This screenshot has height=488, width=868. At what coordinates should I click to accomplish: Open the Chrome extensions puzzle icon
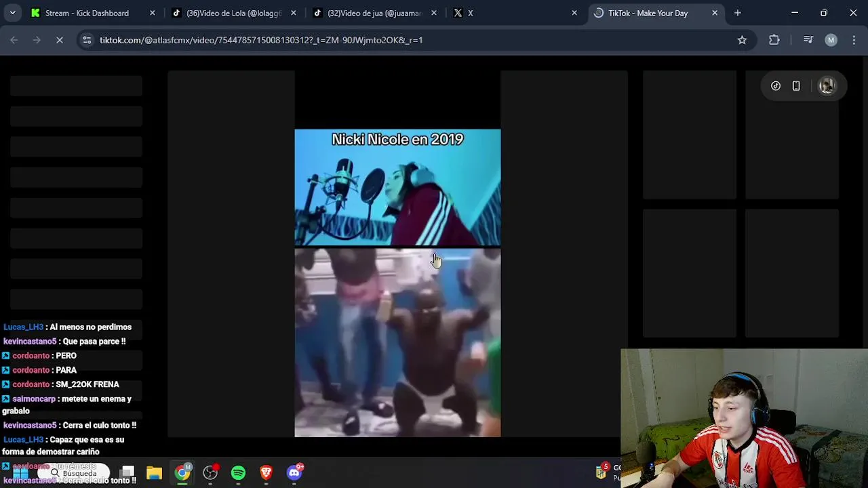[774, 40]
